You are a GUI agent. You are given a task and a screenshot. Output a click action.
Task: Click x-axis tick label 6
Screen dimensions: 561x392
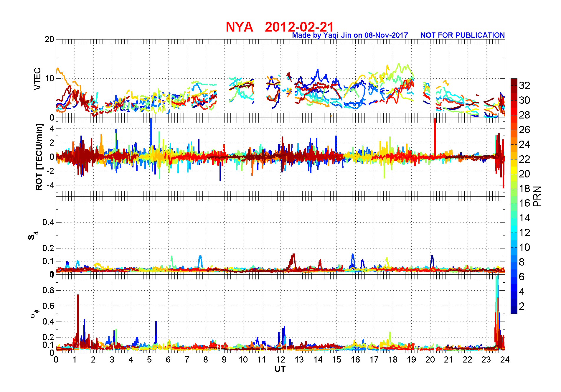click(x=168, y=360)
